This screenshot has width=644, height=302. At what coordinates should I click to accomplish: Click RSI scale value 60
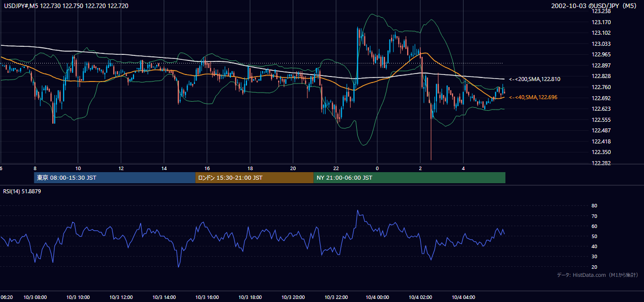point(595,226)
